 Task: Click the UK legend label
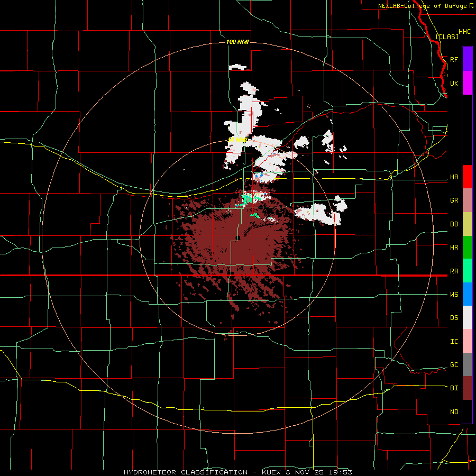click(454, 83)
